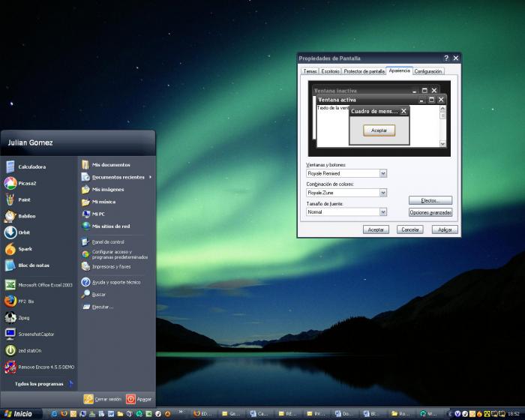
Task: Click preview window scrollbar up arrow
Action: click(x=442, y=109)
